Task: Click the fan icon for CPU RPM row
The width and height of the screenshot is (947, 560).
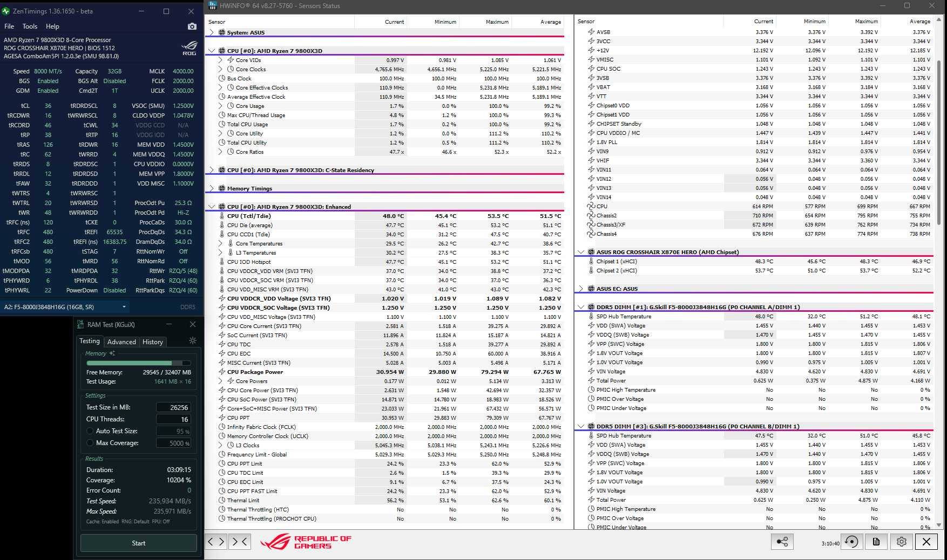Action: click(x=591, y=206)
